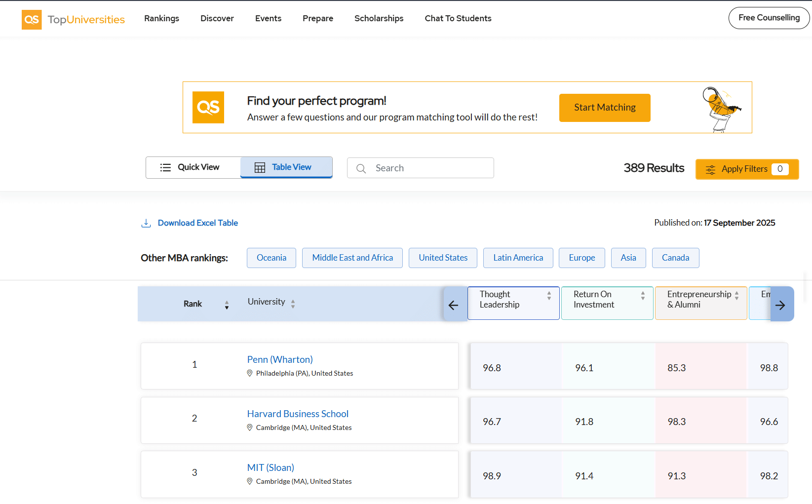The height and width of the screenshot is (504, 812).
Task: Click the download icon beside Excel Table
Action: [x=146, y=223]
